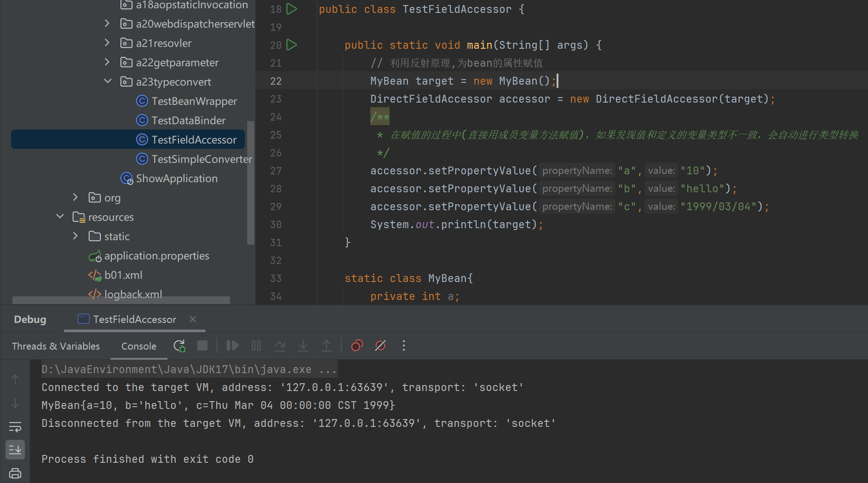
Task: Run main method from gutter line 20
Action: point(292,45)
